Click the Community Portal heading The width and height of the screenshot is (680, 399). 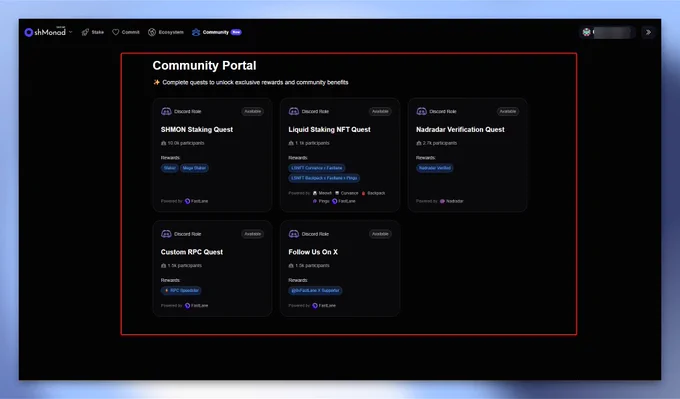click(204, 65)
